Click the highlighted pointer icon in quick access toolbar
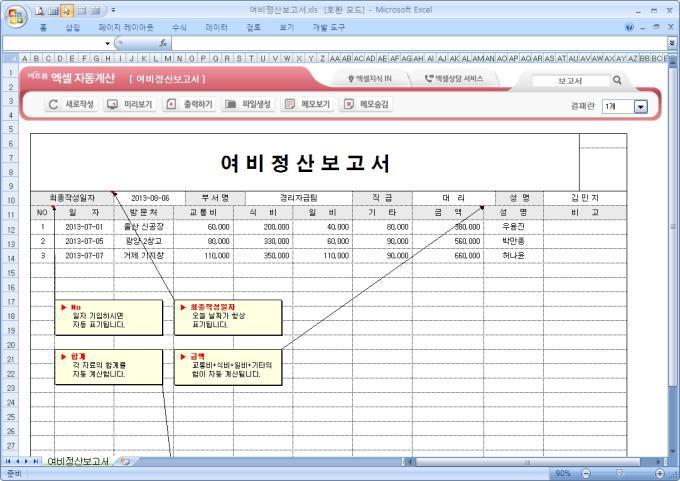The height and width of the screenshot is (481, 680). point(67,11)
